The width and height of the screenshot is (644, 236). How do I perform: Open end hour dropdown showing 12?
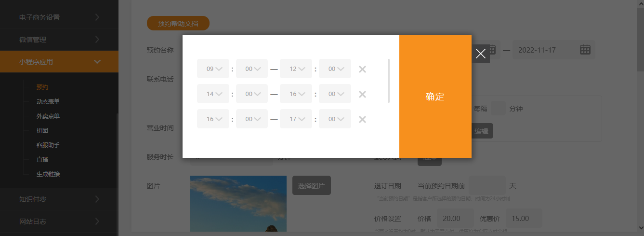pyautogui.click(x=296, y=69)
